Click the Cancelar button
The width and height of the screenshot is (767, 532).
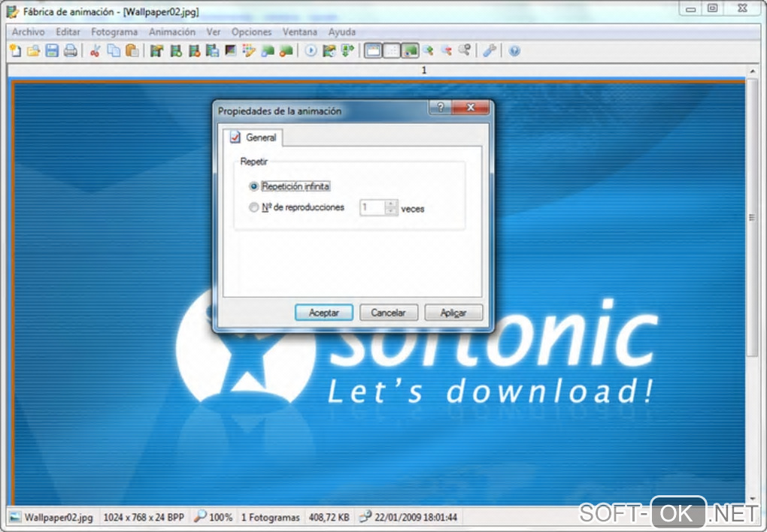pyautogui.click(x=389, y=313)
